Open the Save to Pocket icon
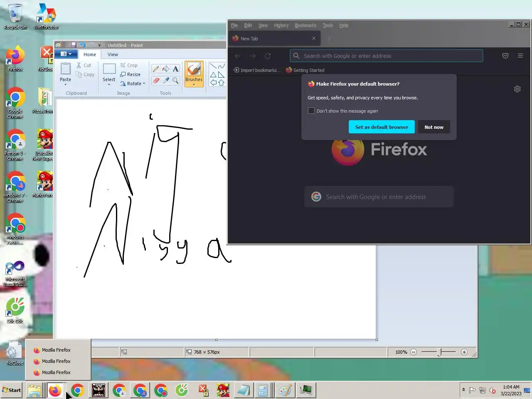The width and height of the screenshot is (532, 399). tap(505, 56)
